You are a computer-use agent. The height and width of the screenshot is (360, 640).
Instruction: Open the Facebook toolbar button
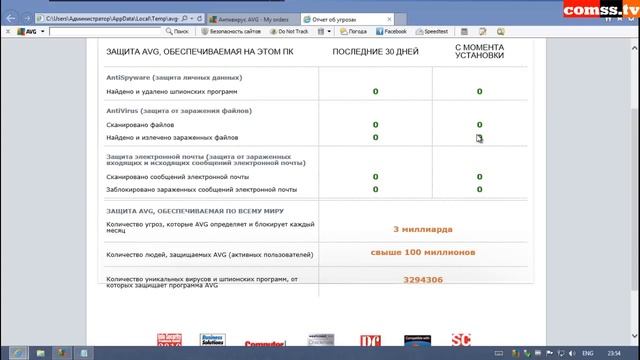[391, 31]
